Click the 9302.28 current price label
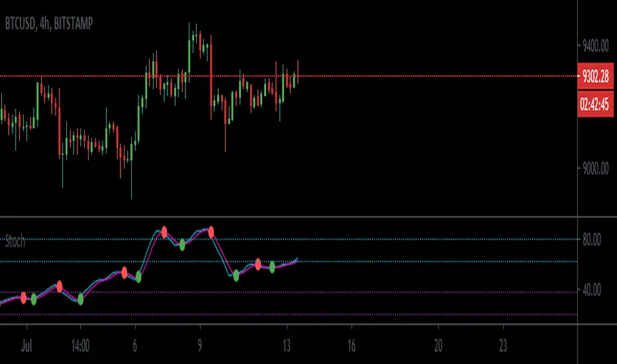The image size is (617, 364). (595, 76)
